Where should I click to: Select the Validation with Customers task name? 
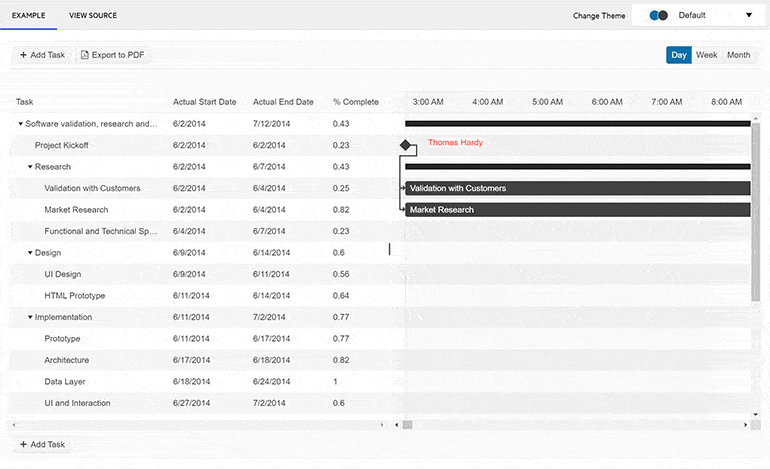click(92, 188)
